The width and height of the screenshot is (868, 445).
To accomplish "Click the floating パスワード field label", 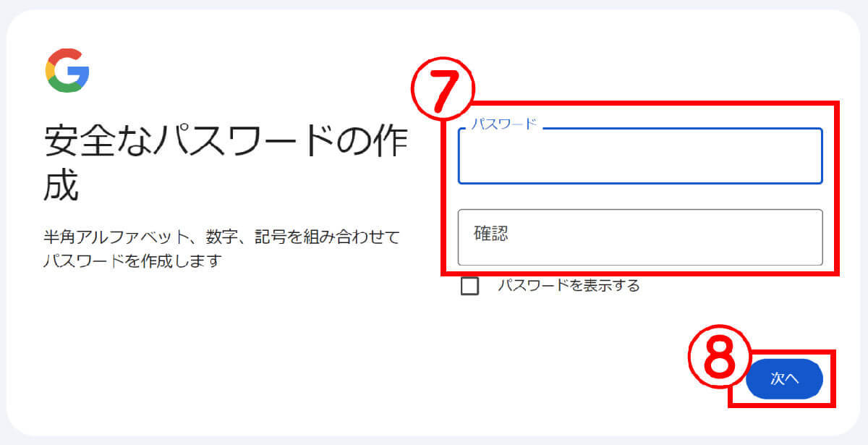I will click(504, 124).
